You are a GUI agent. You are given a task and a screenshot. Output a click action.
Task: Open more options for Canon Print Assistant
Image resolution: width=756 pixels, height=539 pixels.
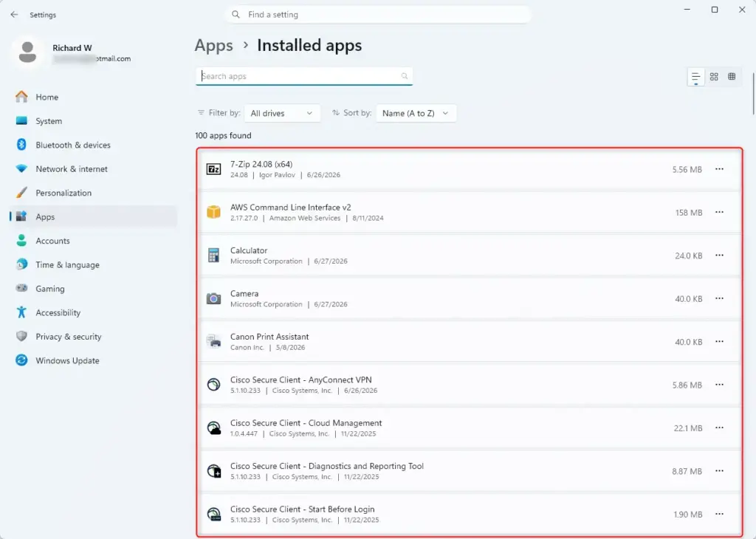(719, 342)
